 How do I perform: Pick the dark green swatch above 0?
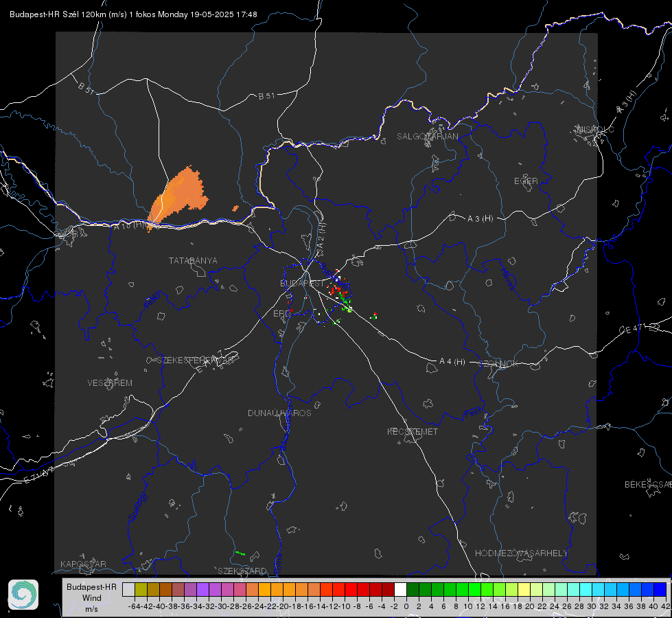[413, 589]
